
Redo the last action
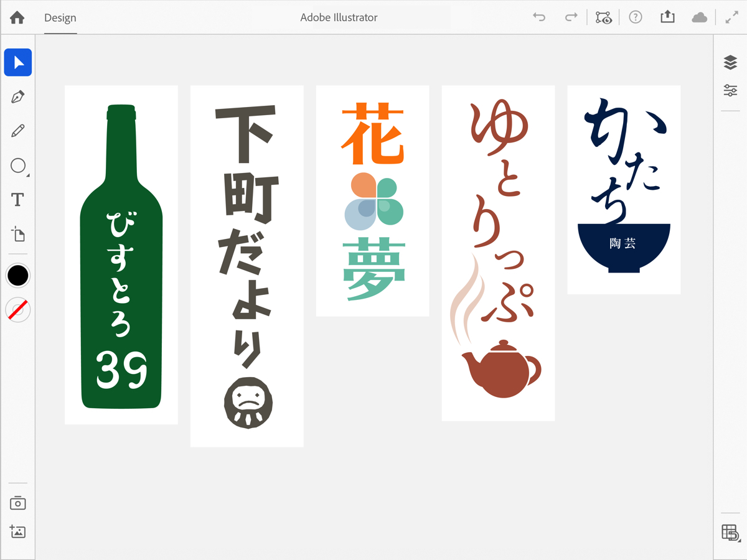pos(571,17)
